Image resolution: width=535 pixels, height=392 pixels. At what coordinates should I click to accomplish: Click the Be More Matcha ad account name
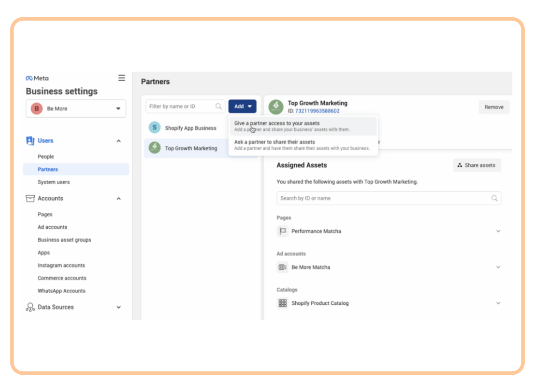(x=311, y=267)
